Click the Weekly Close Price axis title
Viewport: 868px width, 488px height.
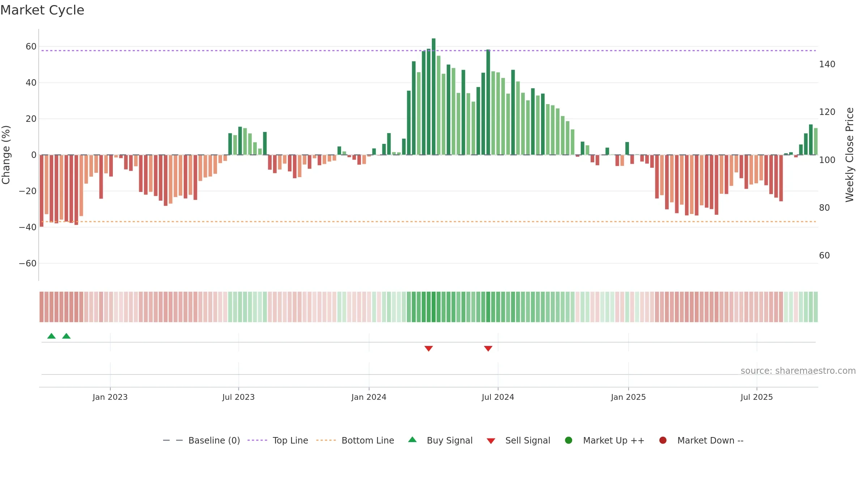850,155
